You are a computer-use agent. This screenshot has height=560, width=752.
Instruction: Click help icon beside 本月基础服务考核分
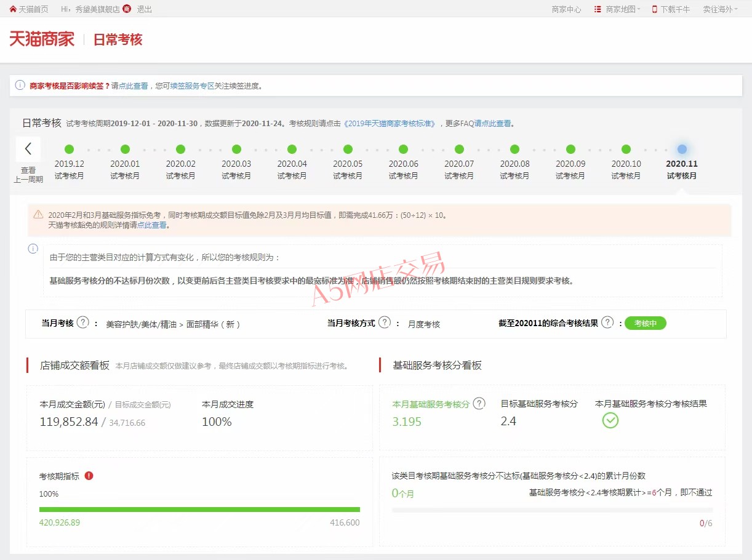tap(479, 404)
